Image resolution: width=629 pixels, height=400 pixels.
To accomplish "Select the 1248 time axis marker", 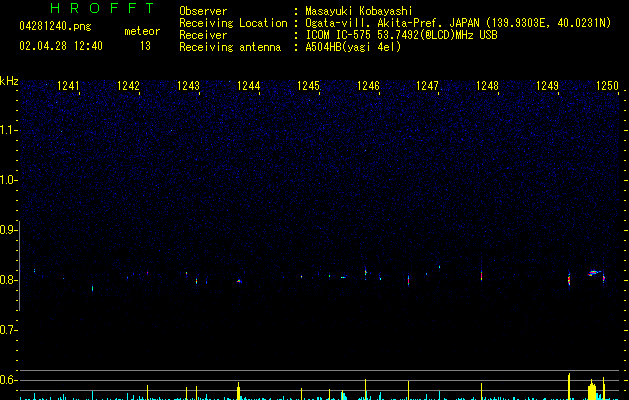I will 487,86.
